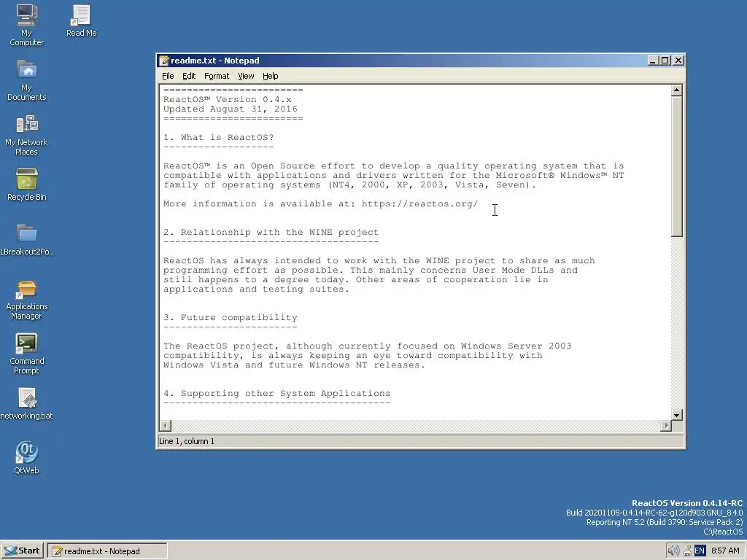The width and height of the screenshot is (747, 560).
Task: Select the My Documents desktop icon
Action: [27, 80]
